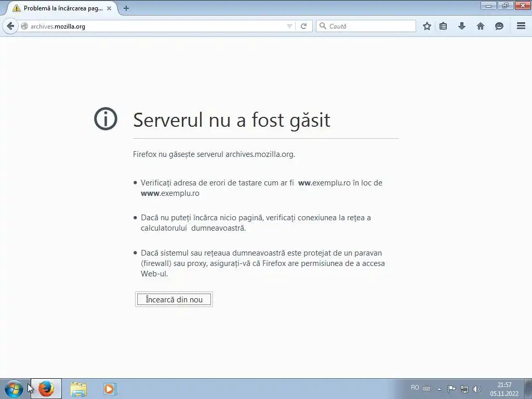Click text 'Firefox nu găsește serverul archives.mozilla.org.'
The height and width of the screenshot is (399, 532).
coord(214,154)
